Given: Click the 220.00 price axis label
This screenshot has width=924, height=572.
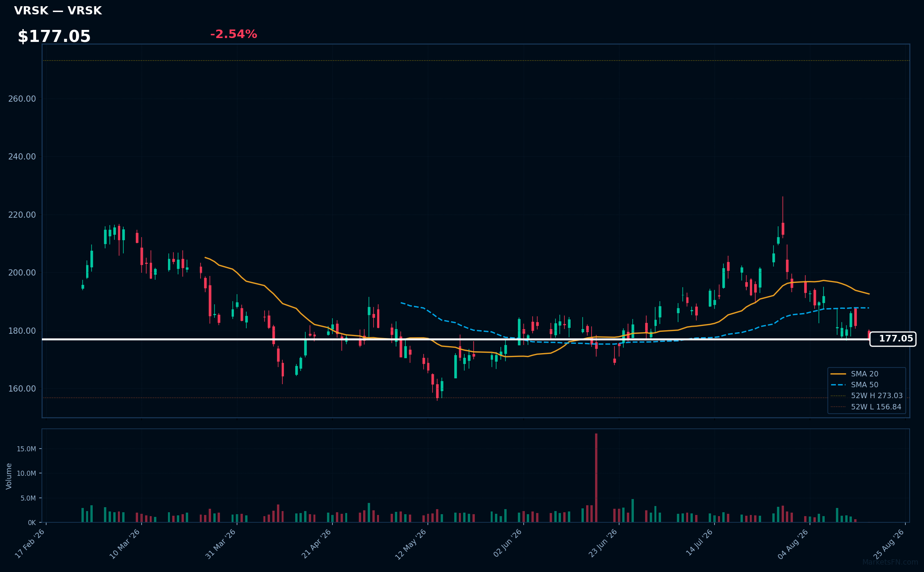Looking at the screenshot, I should [x=22, y=215].
